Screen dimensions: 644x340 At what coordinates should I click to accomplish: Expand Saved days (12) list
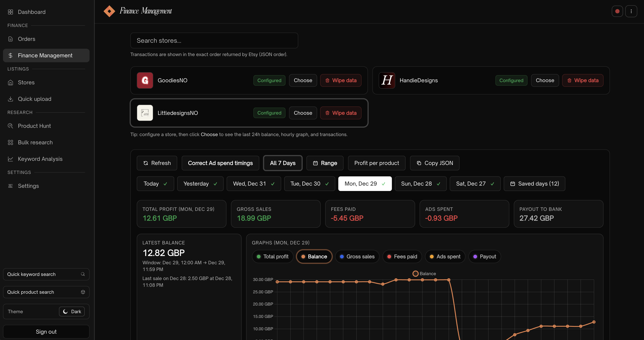(534, 183)
